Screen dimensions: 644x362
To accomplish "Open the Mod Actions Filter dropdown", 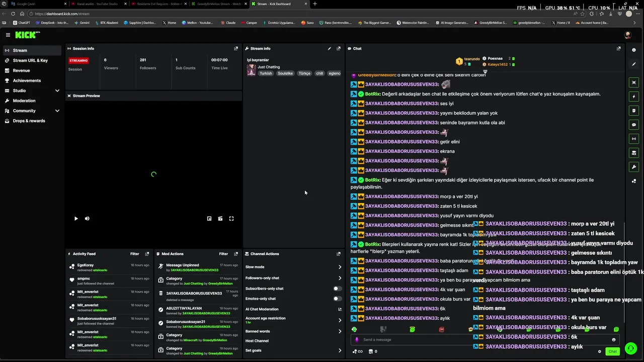I will click(223, 254).
